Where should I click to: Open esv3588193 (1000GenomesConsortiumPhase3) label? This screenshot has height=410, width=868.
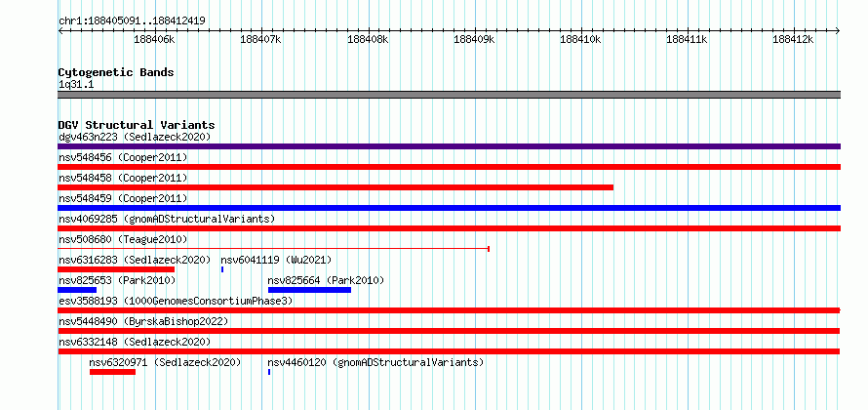[x=176, y=301]
